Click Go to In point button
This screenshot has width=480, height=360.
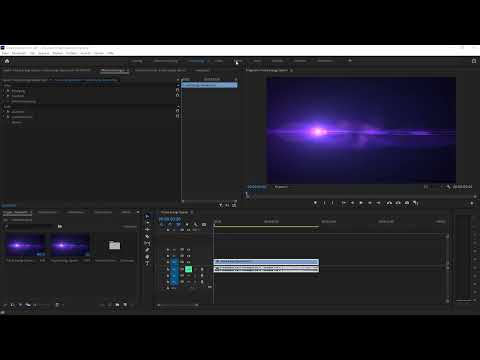click(x=343, y=203)
